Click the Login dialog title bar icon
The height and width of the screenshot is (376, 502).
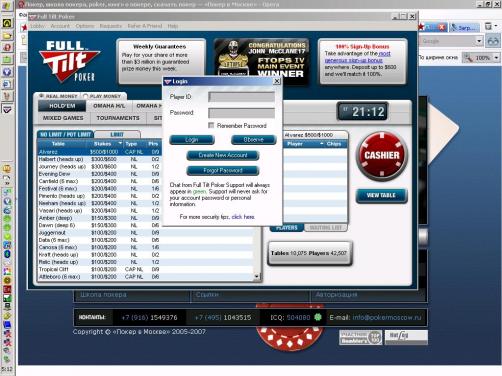pyautogui.click(x=168, y=82)
